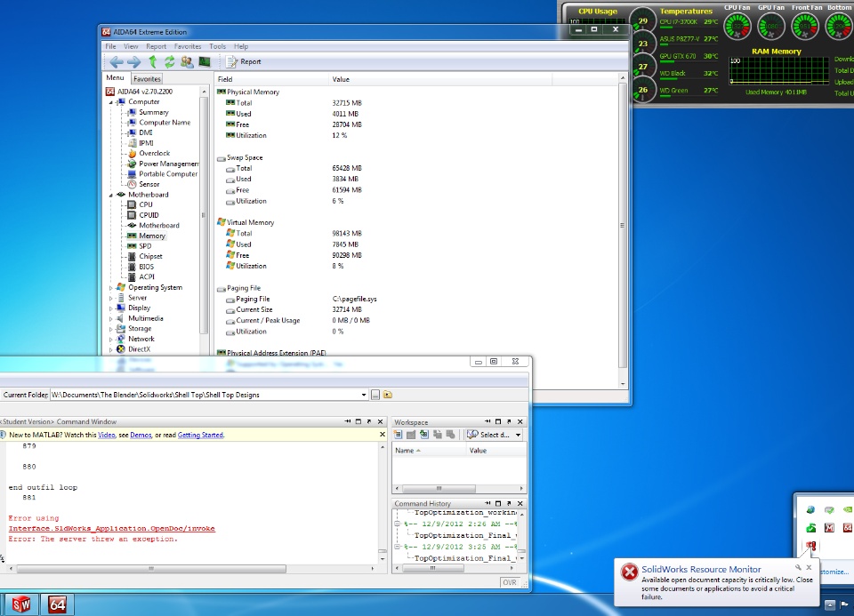Close the 'New to MATLAB?' info banner

tap(383, 435)
